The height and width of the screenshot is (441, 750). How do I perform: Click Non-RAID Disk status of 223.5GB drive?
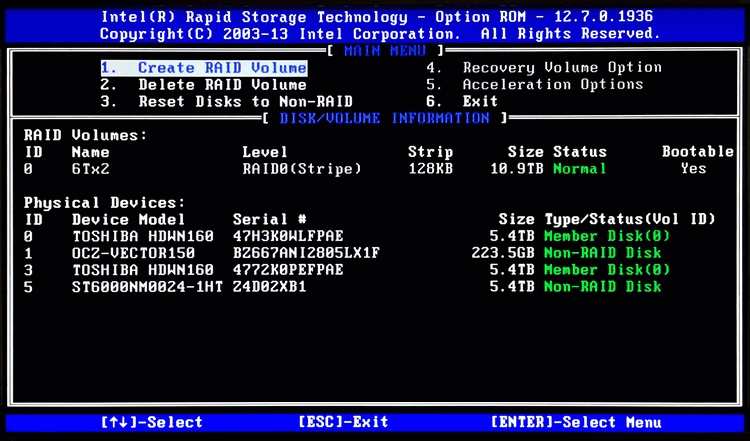(x=602, y=253)
